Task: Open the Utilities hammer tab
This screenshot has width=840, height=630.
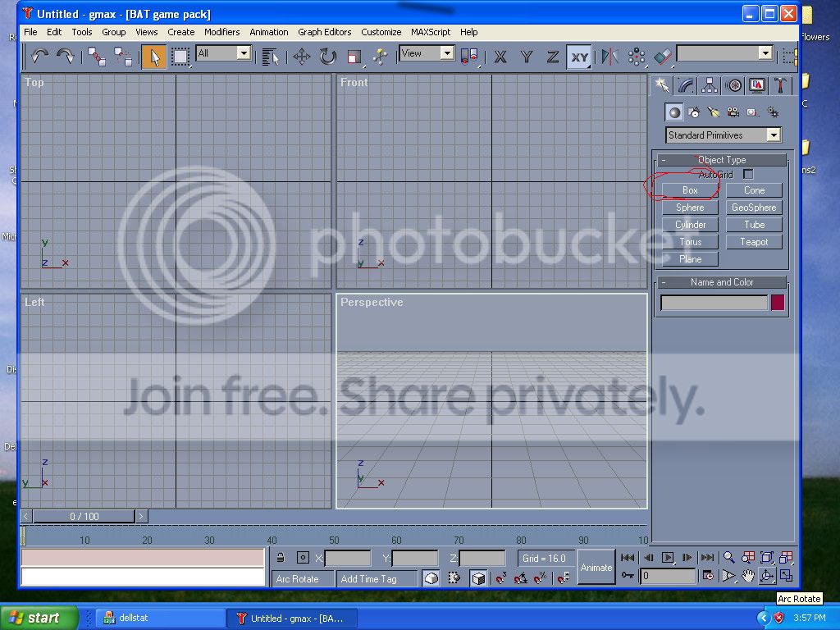Action: 781,85
